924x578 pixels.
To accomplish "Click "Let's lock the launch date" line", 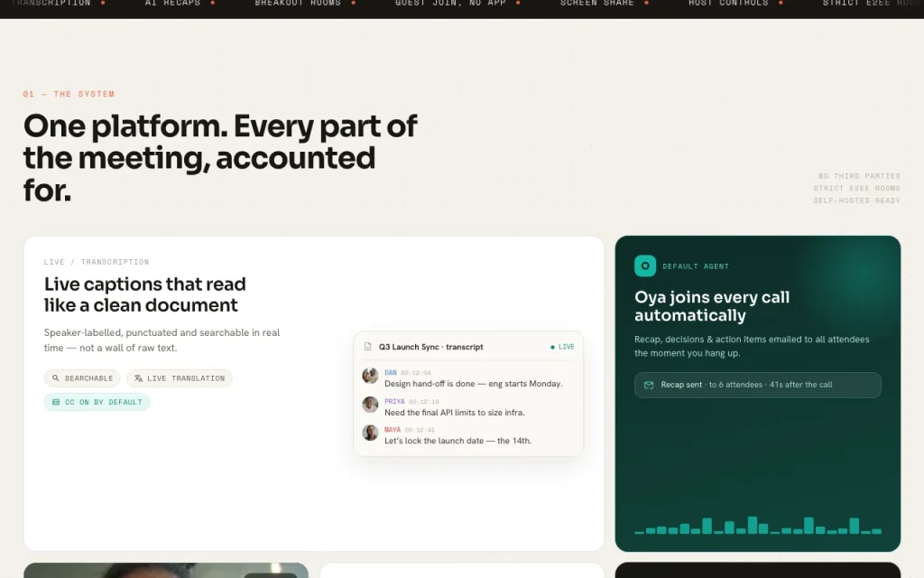I will 457,441.
